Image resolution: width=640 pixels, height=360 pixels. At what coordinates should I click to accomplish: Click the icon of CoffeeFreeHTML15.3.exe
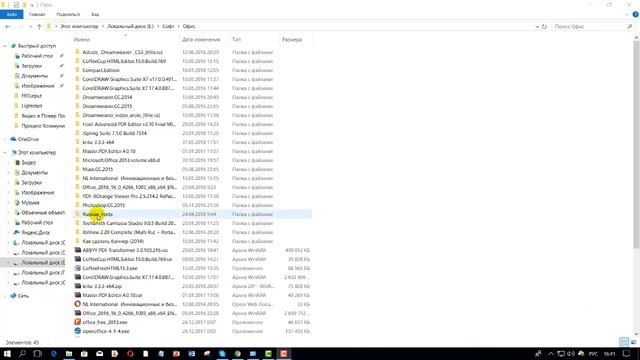coord(78,268)
